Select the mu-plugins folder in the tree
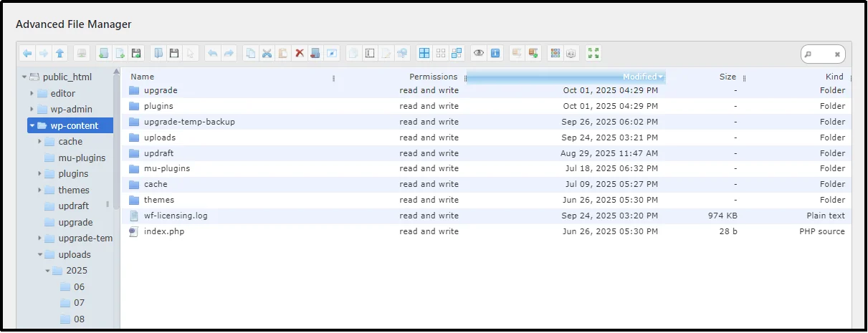The height and width of the screenshot is (333, 868). pos(75,158)
